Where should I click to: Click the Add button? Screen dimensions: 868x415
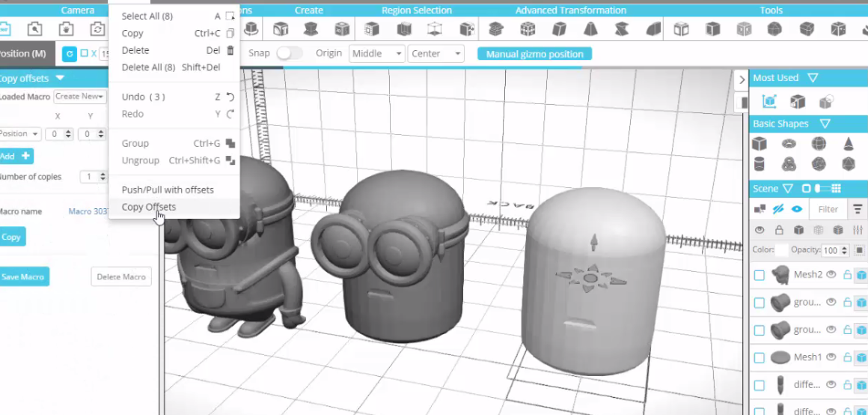coord(16,157)
